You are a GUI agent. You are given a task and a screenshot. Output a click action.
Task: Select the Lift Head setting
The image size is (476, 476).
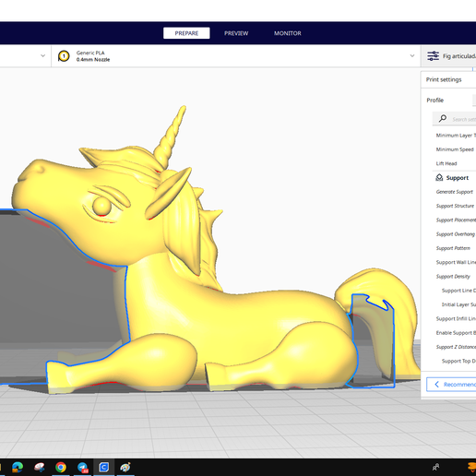point(446,163)
